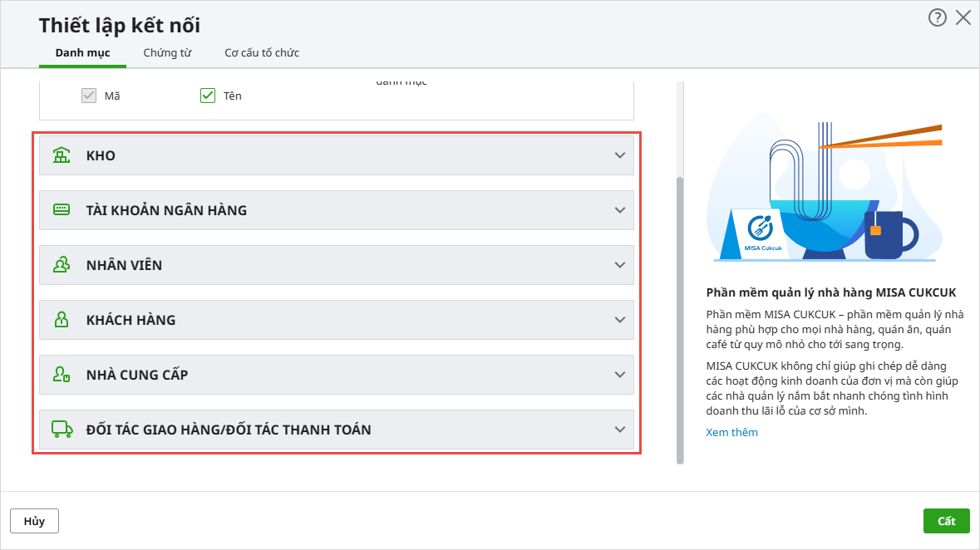
Task: Open the Xem thêm link
Action: pos(731,432)
